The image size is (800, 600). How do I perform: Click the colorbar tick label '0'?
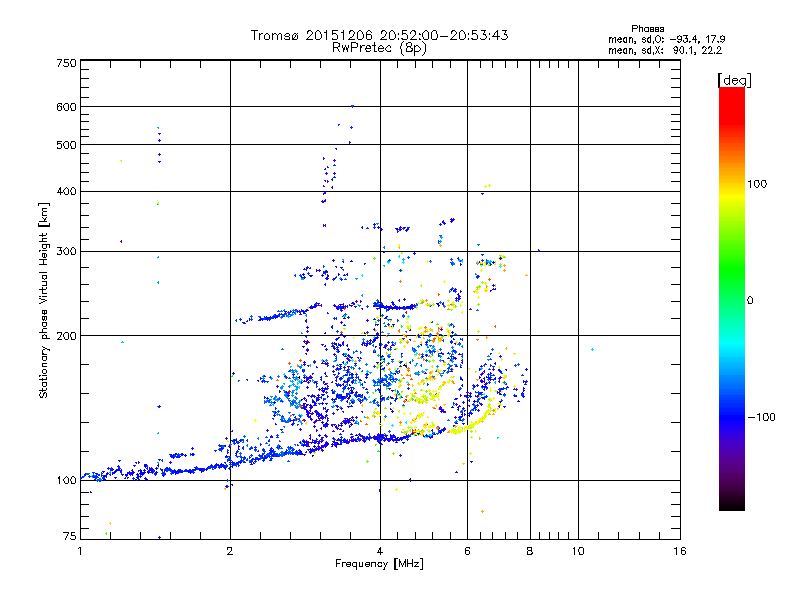[x=750, y=301]
